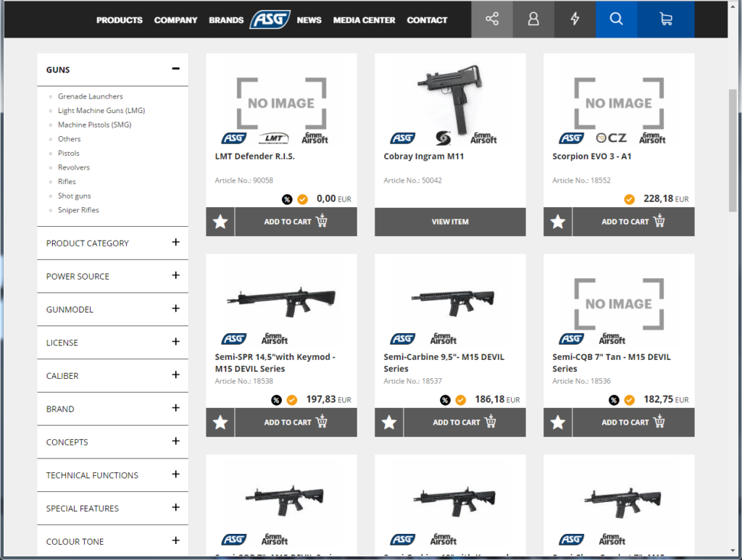Click 6mm Airsoft logo on Semi-SPR card

click(275, 338)
